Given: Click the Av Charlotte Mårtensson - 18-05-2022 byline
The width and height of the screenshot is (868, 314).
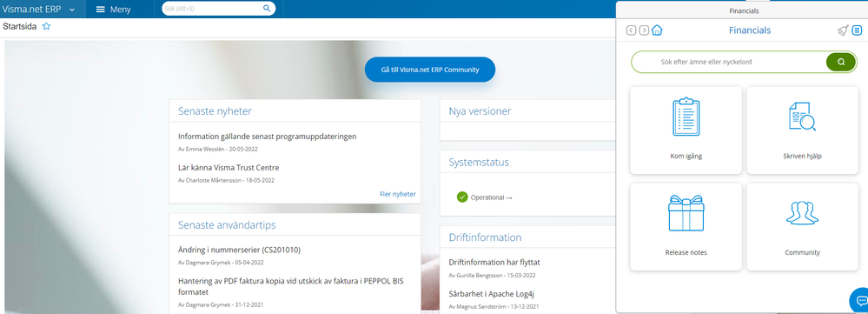Looking at the screenshot, I should tap(226, 180).
